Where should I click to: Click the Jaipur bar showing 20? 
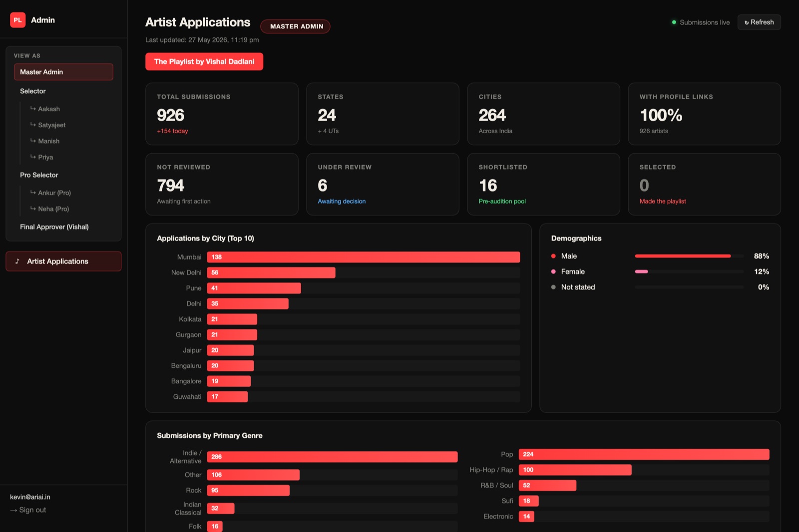(230, 350)
